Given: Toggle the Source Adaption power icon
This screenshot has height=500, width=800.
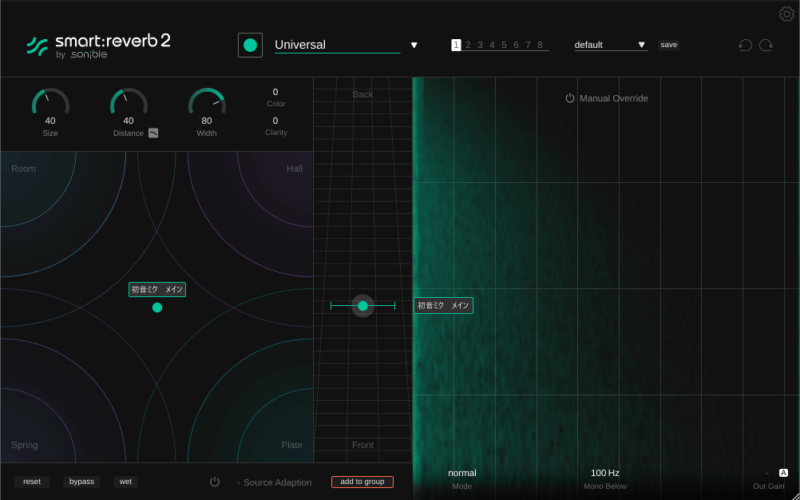Looking at the screenshot, I should tap(215, 482).
